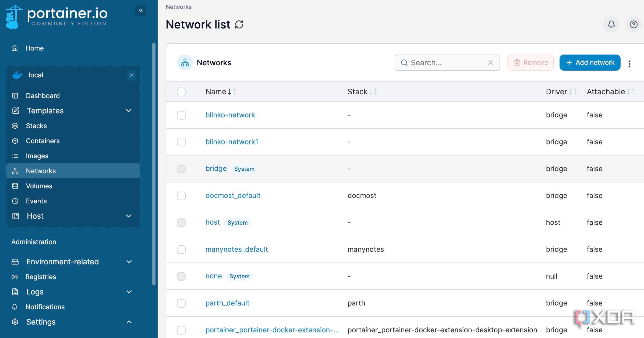The height and width of the screenshot is (338, 644).
Task: Check the manynotes_default row checkbox
Action: point(181,249)
